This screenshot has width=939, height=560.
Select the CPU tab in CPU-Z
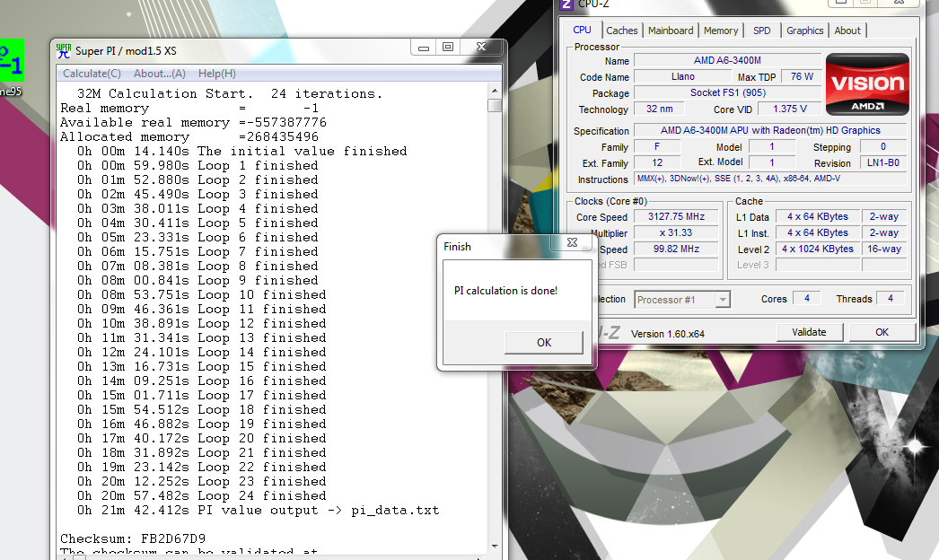(x=582, y=30)
